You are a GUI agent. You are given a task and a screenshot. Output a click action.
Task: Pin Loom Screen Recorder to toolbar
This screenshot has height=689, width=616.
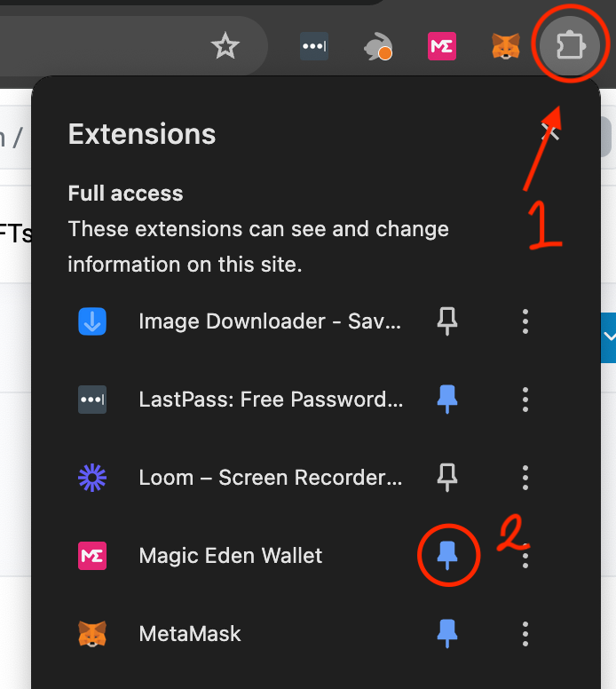point(447,477)
